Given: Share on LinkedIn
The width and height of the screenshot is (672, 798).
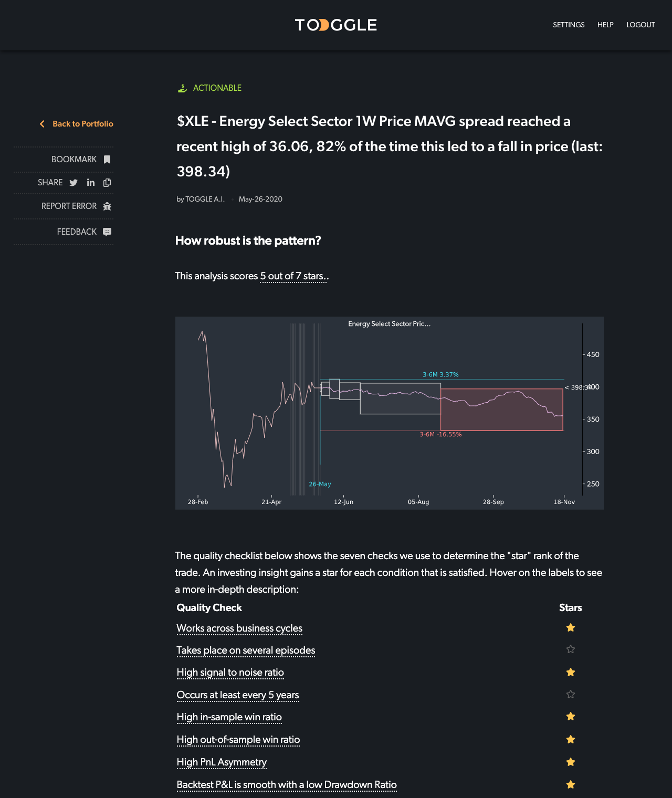Looking at the screenshot, I should click(91, 183).
